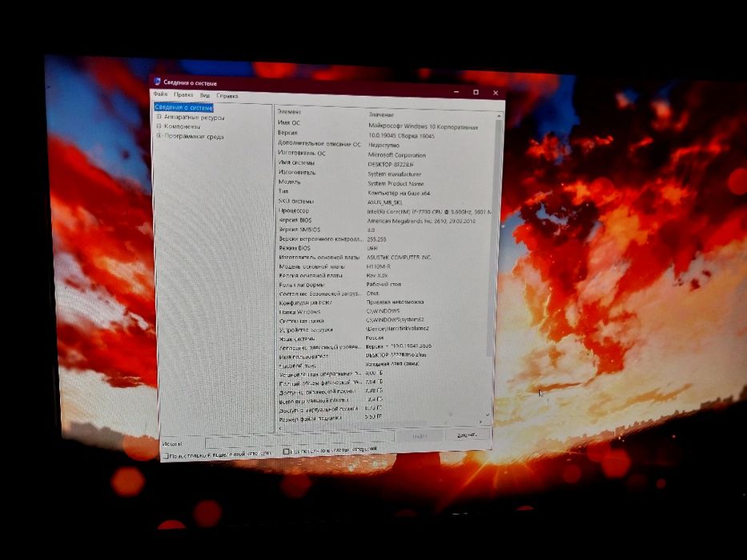747x560 pixels.
Task: Click the vertical scrollbar down arrow
Action: pos(487,414)
